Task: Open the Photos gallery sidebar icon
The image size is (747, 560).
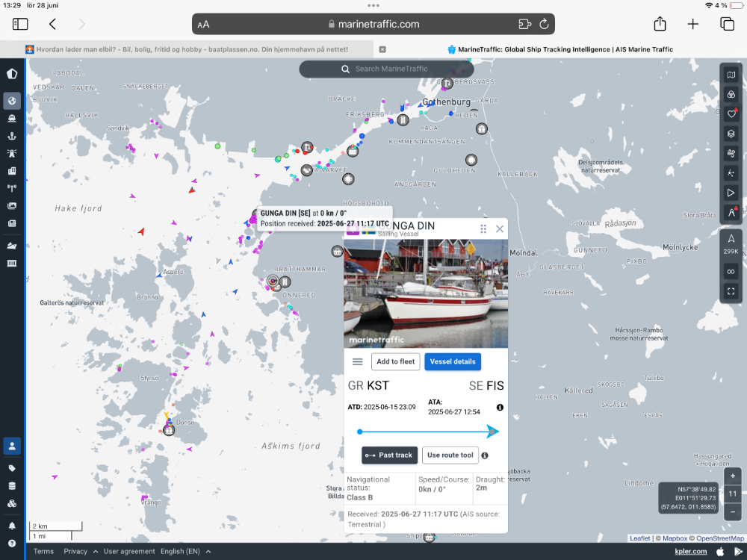Action: coord(12,206)
